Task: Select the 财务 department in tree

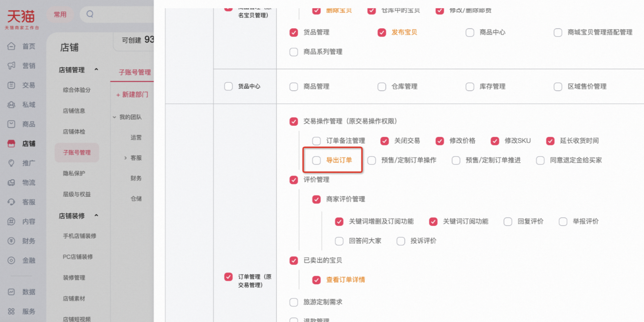Action: pos(136,178)
